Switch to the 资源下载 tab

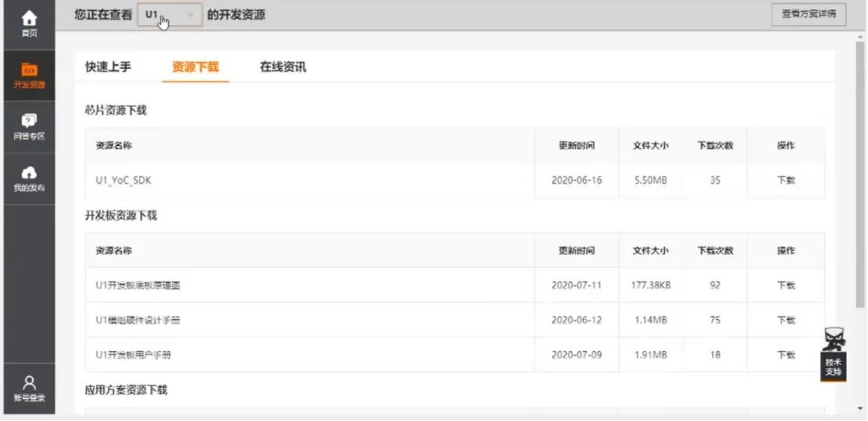(x=195, y=67)
